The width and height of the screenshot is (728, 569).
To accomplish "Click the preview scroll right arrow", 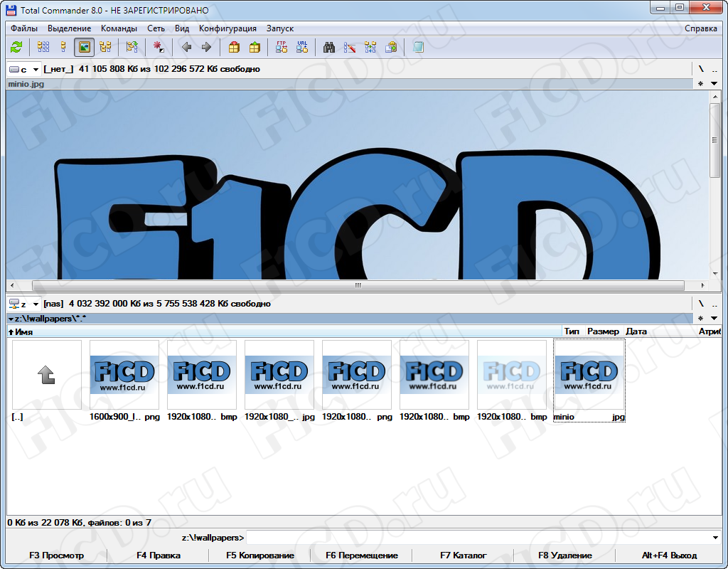I will point(703,285).
